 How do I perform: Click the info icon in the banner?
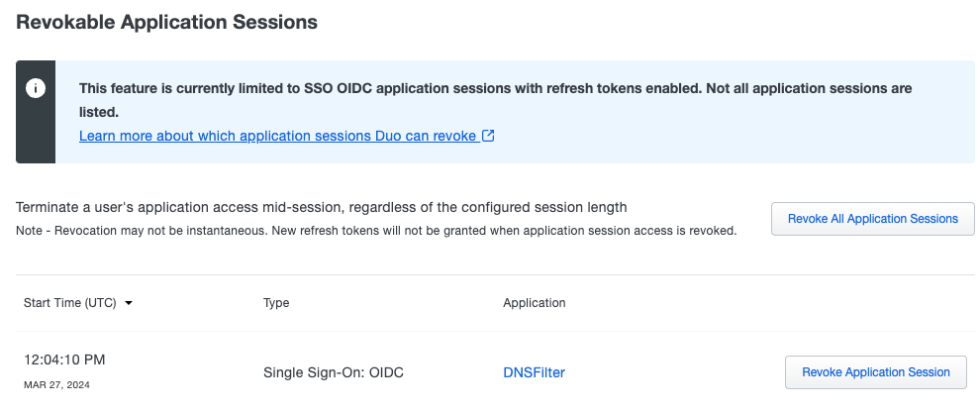click(x=36, y=87)
